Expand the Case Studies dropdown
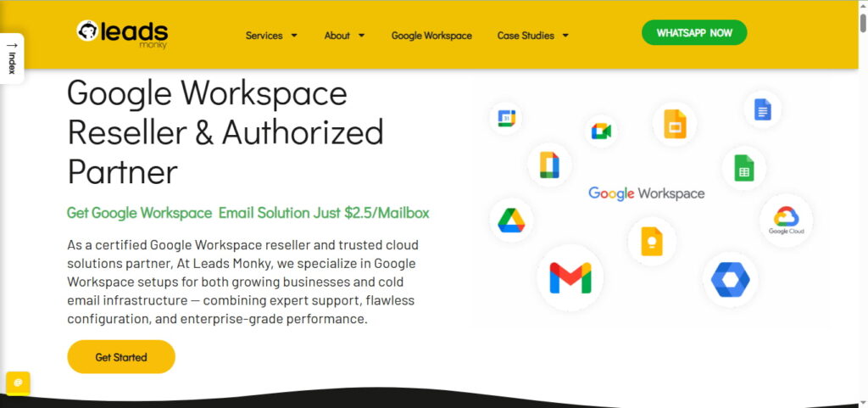Screen dimensions: 868x408 (x=532, y=36)
